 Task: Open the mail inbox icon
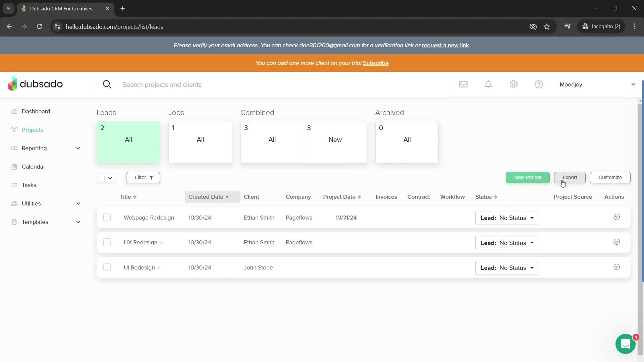[463, 84]
